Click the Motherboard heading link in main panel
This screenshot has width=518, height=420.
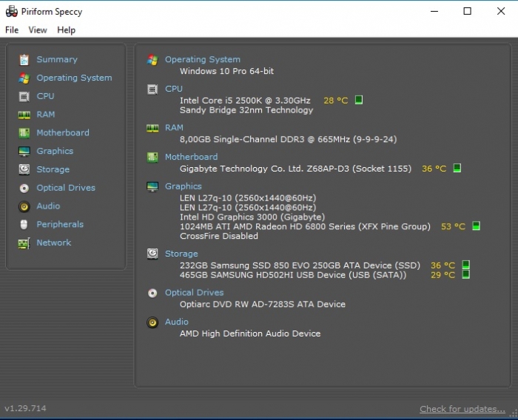point(191,157)
